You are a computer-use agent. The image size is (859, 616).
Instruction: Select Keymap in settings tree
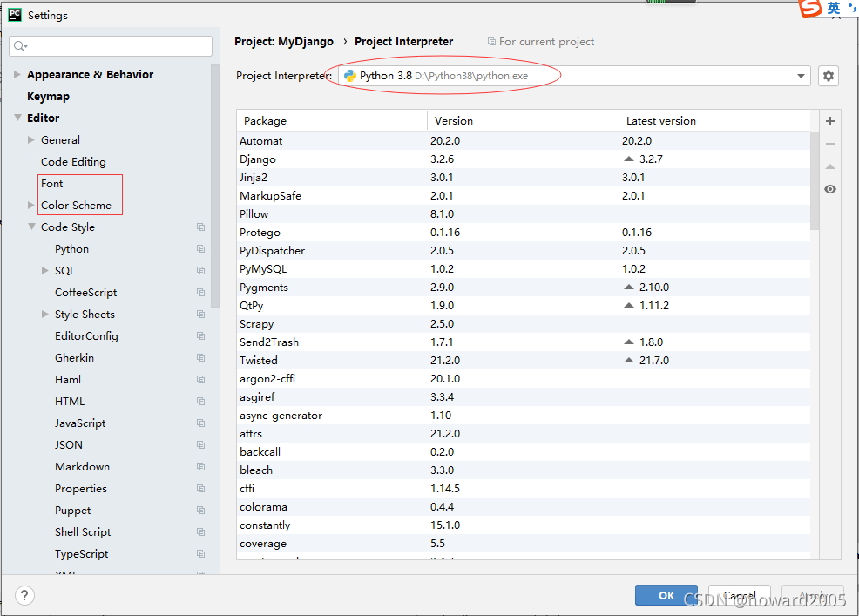[48, 97]
